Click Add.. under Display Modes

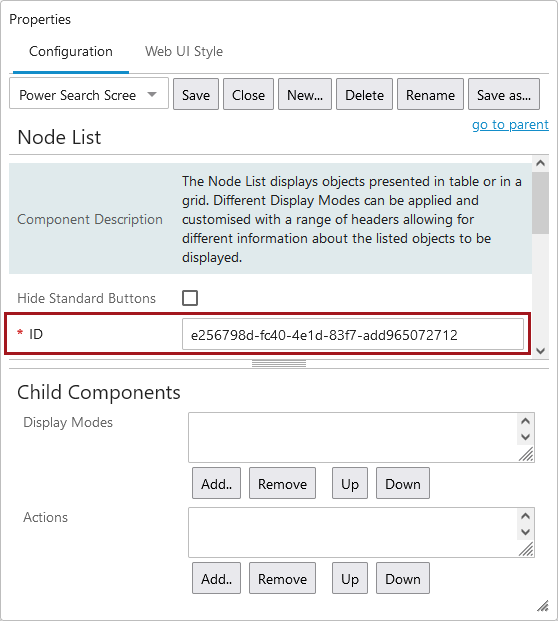coord(216,484)
